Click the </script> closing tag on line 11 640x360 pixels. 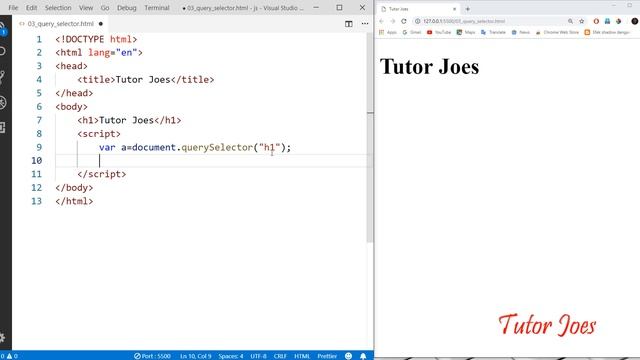coord(102,174)
